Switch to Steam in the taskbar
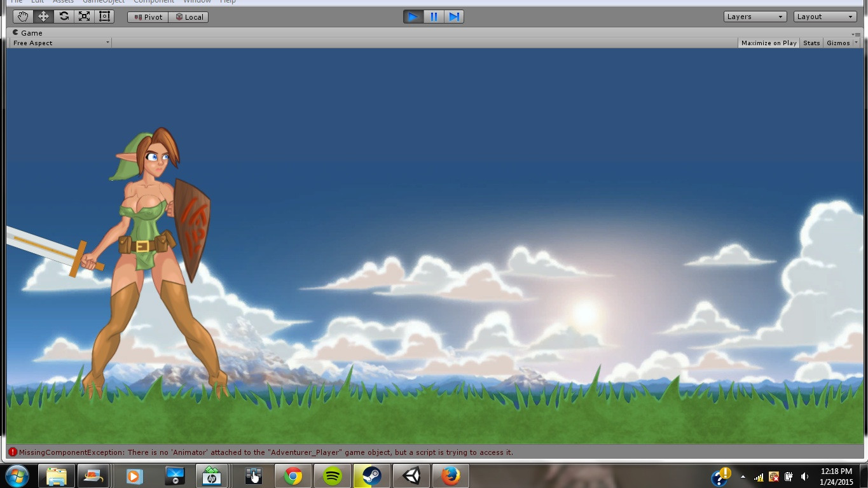Viewport: 868px width, 488px height. tap(372, 476)
